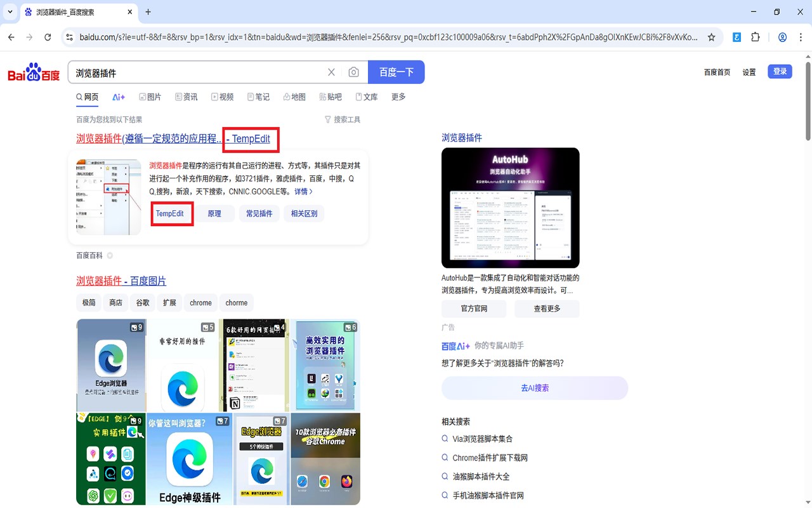Filter images by 商店
Screen dimensions: 812x508
pos(115,303)
